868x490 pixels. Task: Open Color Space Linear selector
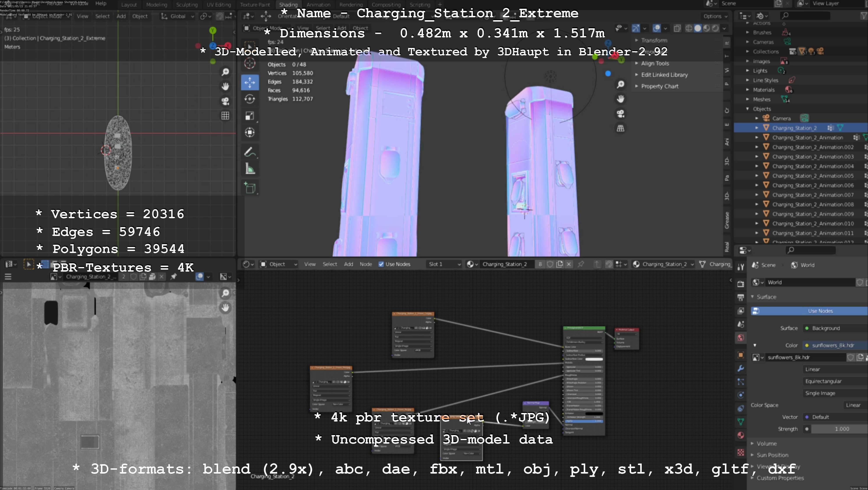tap(855, 405)
